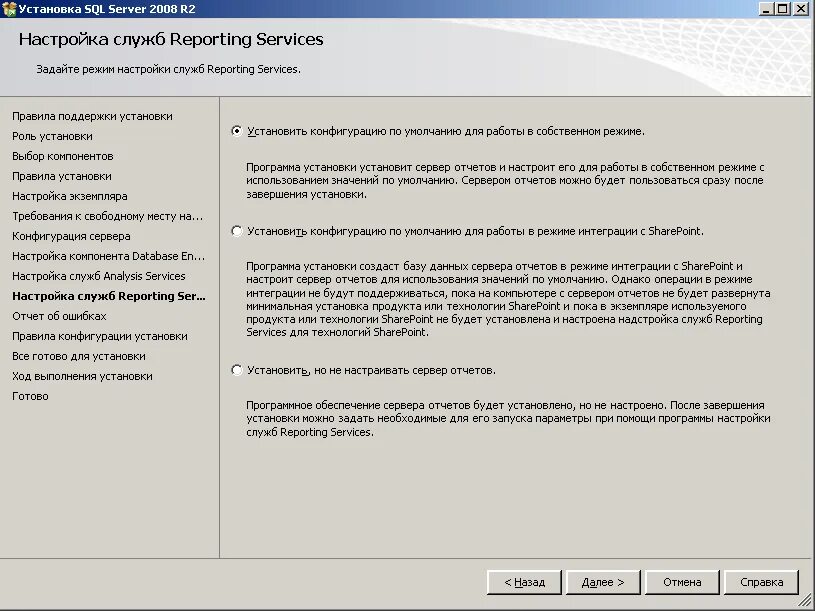815x611 pixels.
Task: Select bold Настройка служб Reporting Services step
Action: [109, 296]
